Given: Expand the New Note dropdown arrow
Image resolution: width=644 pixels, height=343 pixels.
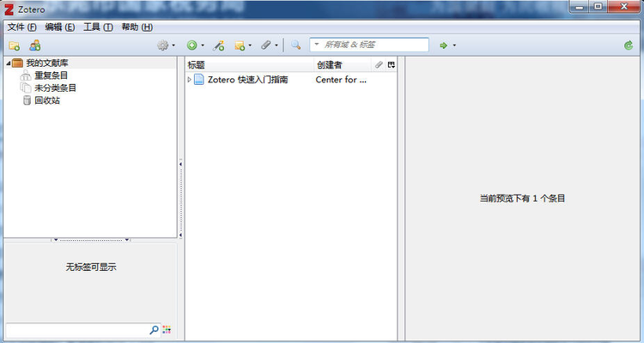Looking at the screenshot, I should click(x=250, y=45).
